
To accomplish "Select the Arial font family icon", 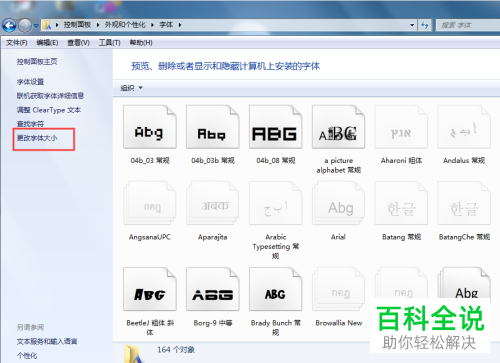I will [x=339, y=203].
